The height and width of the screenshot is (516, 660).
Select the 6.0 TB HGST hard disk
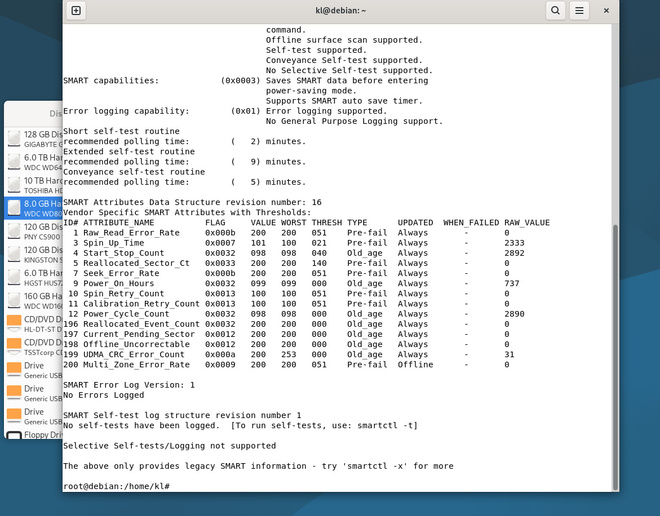(x=34, y=277)
